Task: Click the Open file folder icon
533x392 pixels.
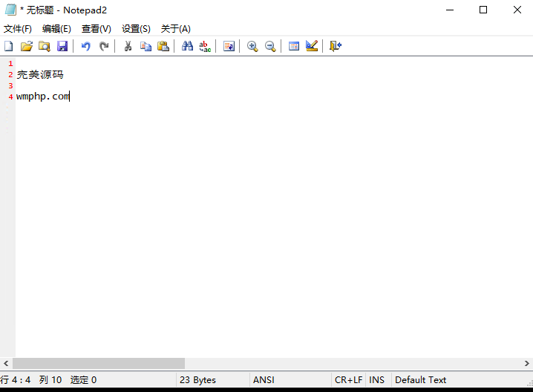Action: pyautogui.click(x=27, y=46)
